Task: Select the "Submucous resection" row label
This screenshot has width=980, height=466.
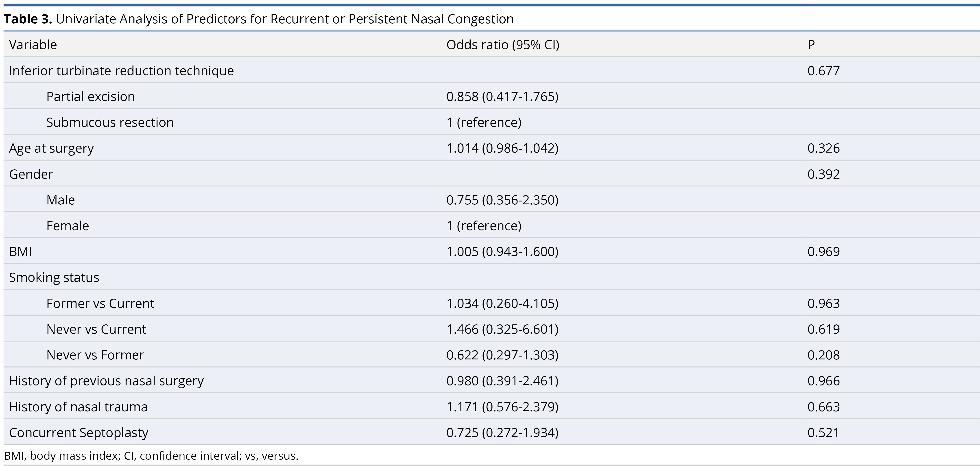Action: (x=110, y=123)
